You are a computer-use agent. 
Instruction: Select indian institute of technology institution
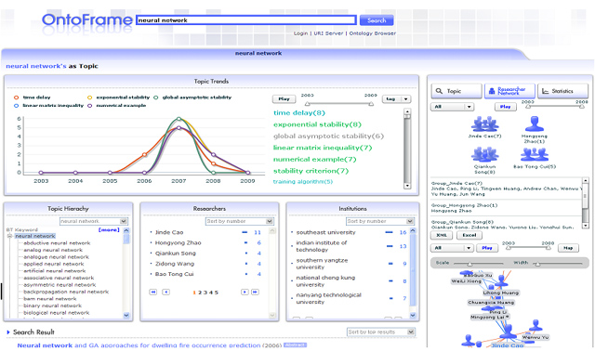coord(322,246)
